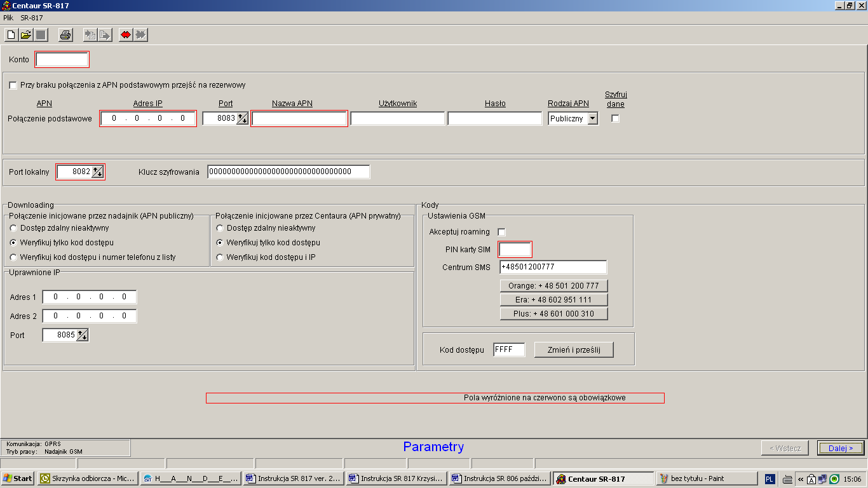Click the Centrum SMS number field
The height and width of the screenshot is (488, 868).
[x=553, y=267]
